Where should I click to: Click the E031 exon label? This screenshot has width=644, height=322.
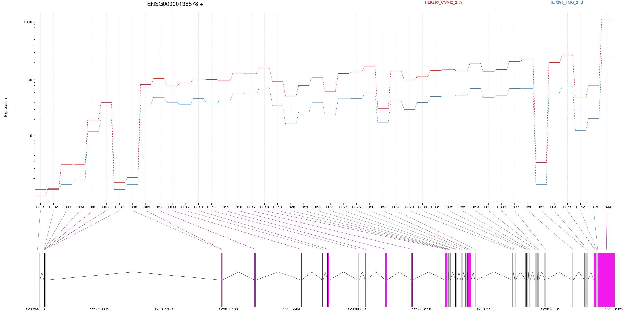click(436, 207)
